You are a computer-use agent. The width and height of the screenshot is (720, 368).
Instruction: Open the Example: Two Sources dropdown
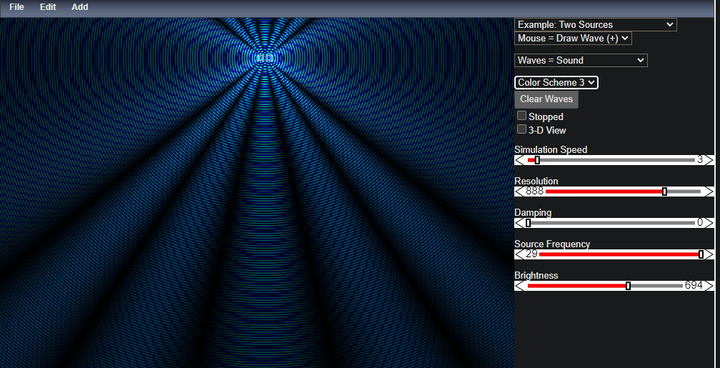(x=596, y=25)
